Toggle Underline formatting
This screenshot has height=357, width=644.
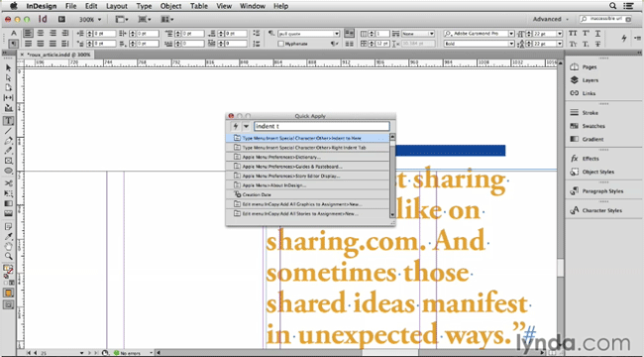597,34
